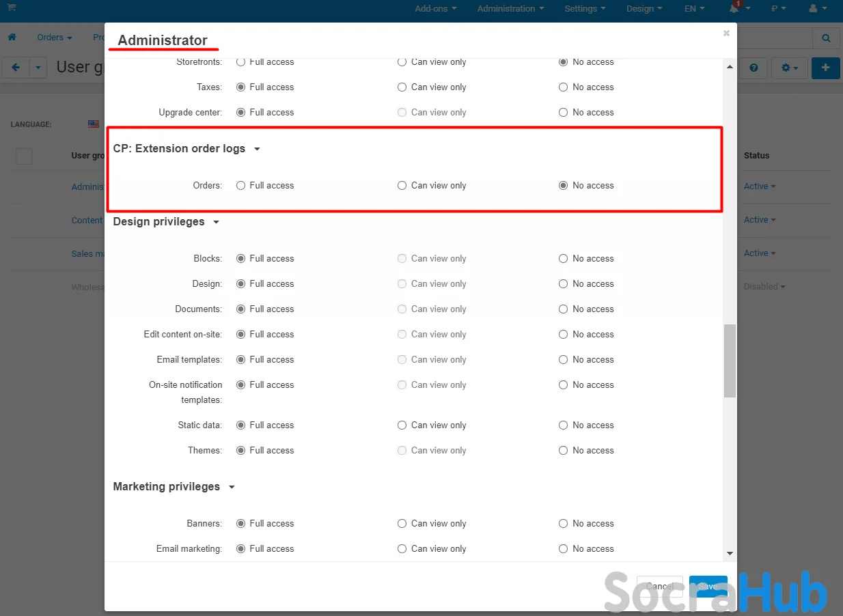Screen dimensions: 843x616
Task: Set Upgrade center to No access
Action: pyautogui.click(x=563, y=113)
